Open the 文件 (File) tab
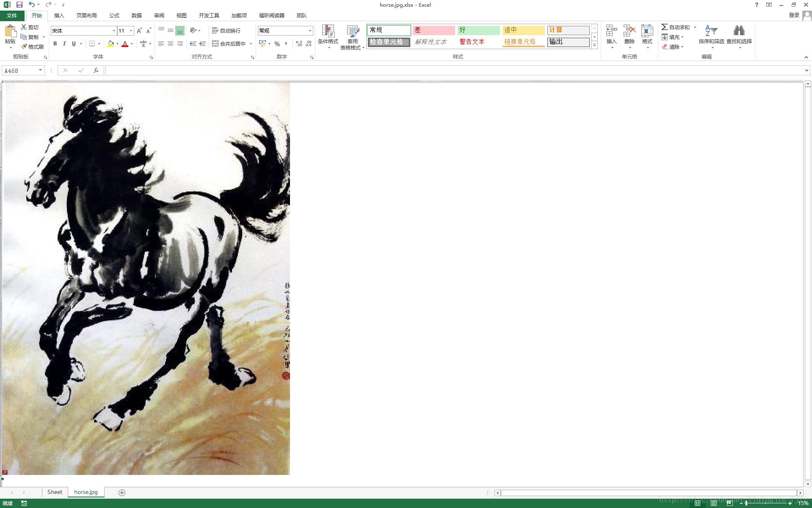812x508 pixels. pos(12,15)
